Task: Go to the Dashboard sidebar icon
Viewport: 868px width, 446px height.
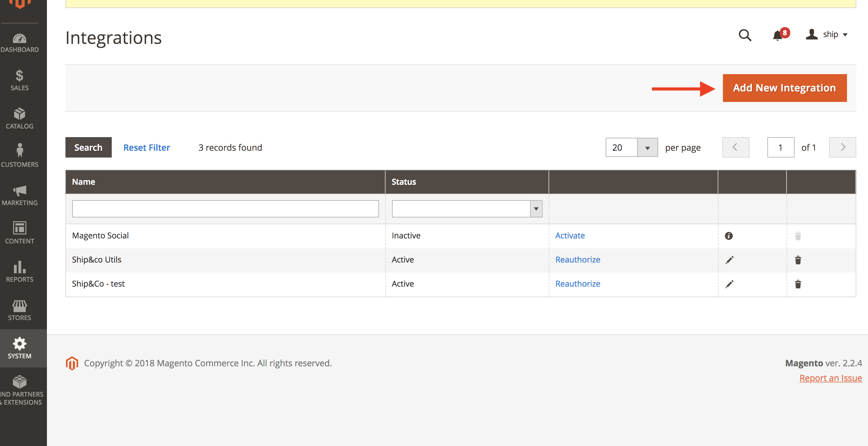Action: pos(19,43)
